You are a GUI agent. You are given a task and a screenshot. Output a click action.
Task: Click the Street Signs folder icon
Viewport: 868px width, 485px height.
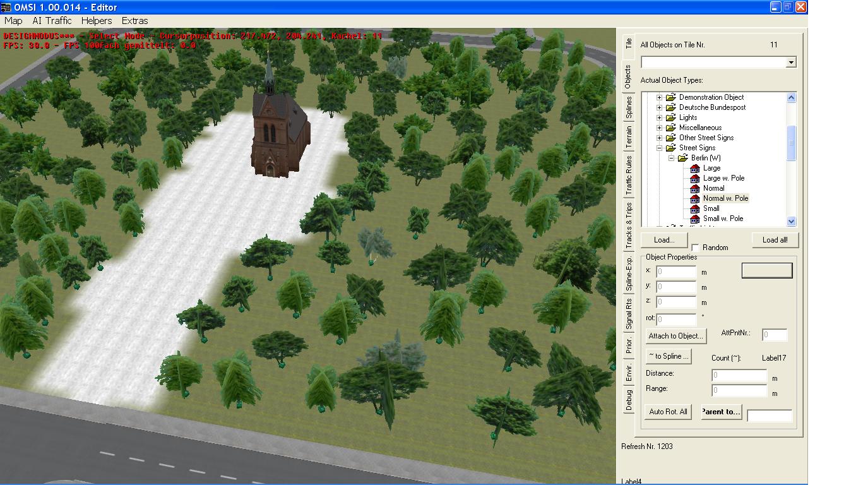[x=670, y=148]
